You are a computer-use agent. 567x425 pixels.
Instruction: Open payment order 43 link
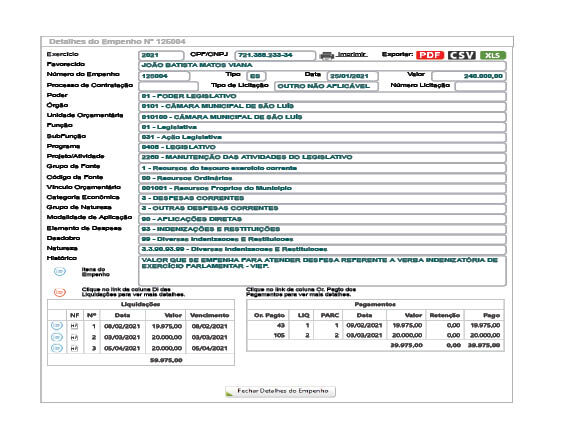pos(281,326)
